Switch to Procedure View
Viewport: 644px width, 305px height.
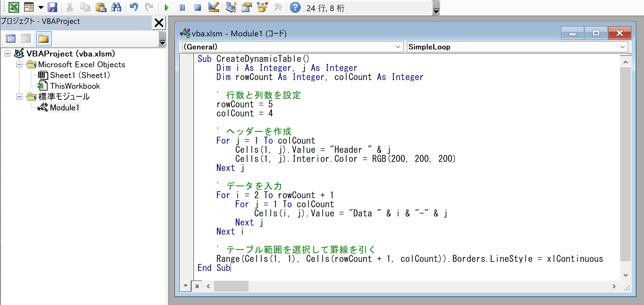coord(185,286)
